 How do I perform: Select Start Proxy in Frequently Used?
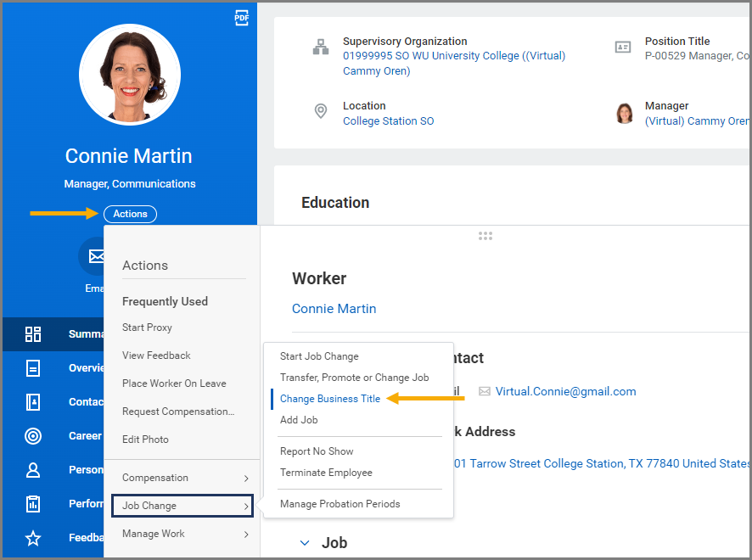click(147, 328)
